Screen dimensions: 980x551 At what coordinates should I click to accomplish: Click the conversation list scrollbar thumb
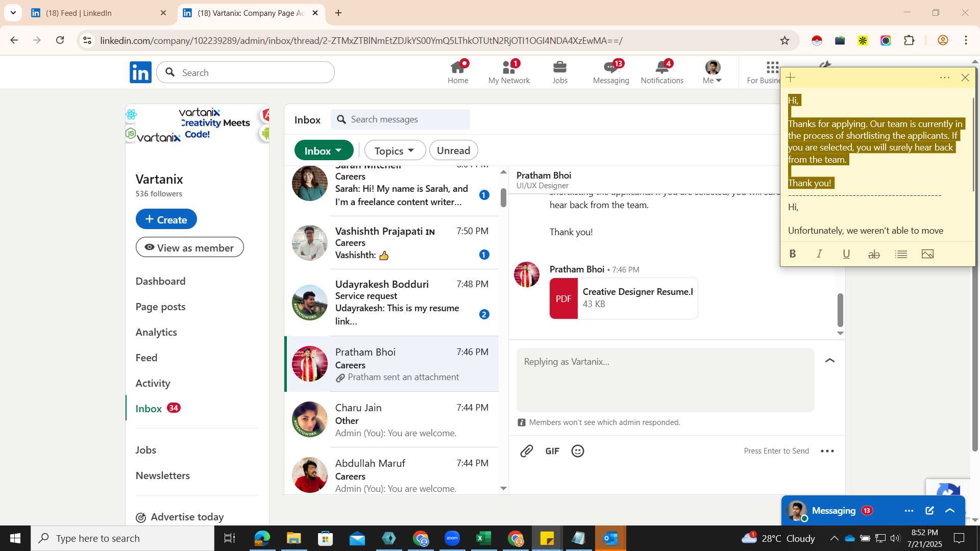click(x=503, y=197)
